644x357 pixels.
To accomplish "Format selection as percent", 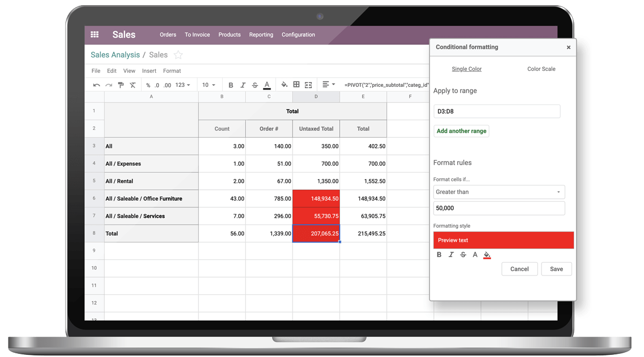I will coord(148,84).
